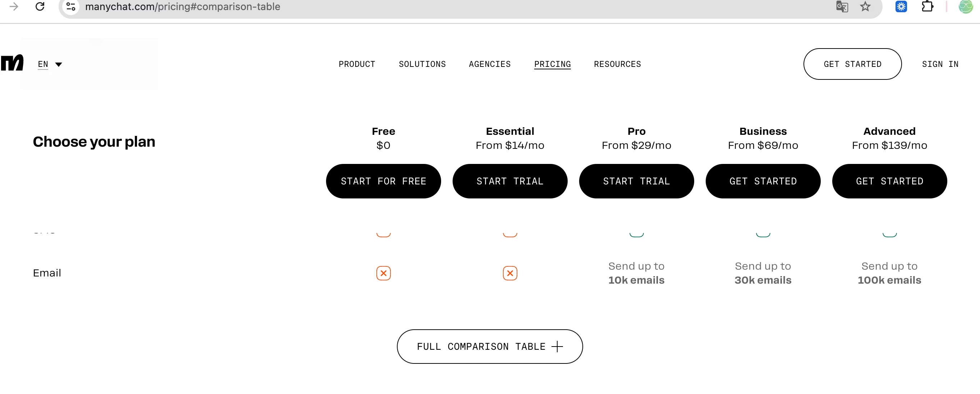
Task: Click the site settings icon beside URL
Action: (x=71, y=6)
